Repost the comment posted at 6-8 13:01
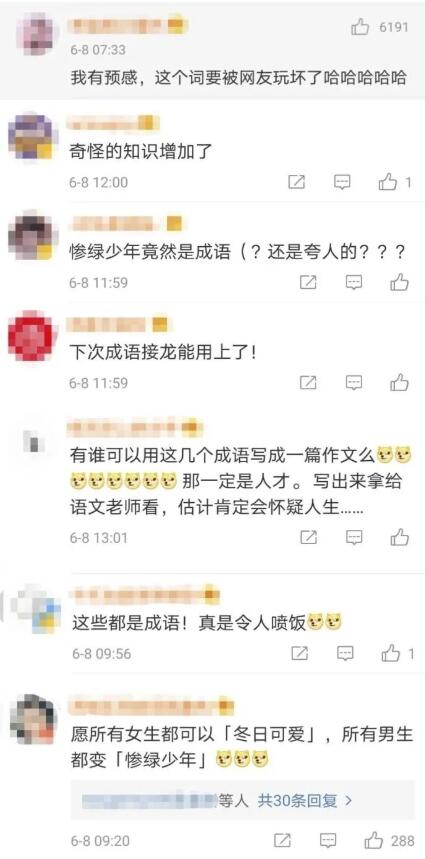 coord(308,537)
